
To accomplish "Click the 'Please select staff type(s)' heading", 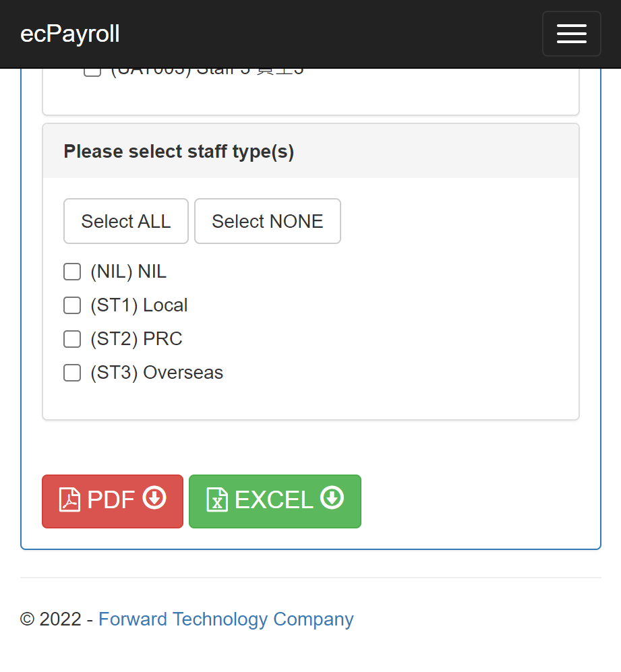I will click(179, 151).
